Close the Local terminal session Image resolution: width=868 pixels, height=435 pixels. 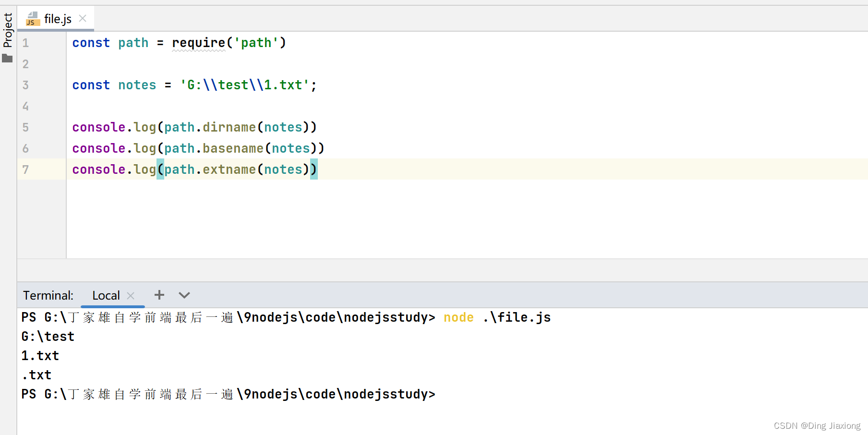(x=131, y=296)
